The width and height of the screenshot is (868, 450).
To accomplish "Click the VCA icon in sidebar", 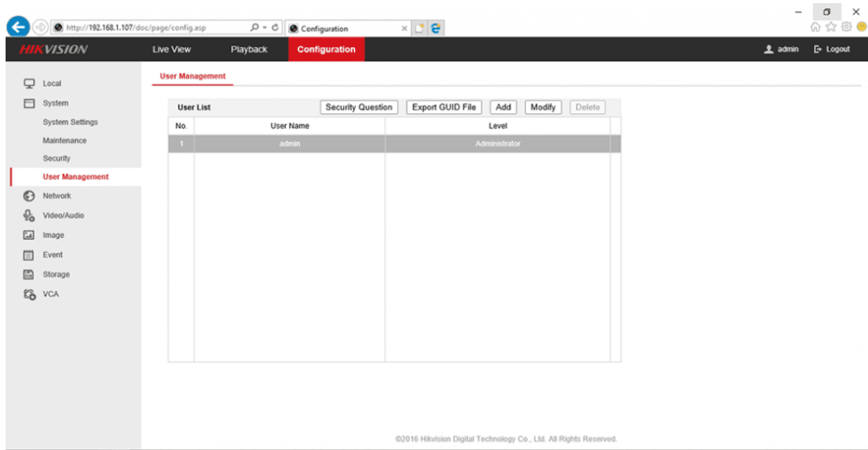I will (x=28, y=294).
